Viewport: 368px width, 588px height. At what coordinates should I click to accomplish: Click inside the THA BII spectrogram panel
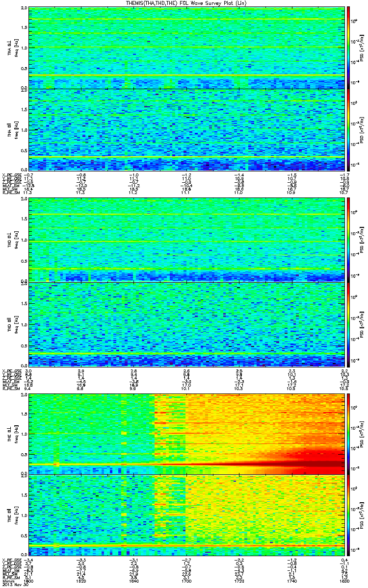click(186, 129)
